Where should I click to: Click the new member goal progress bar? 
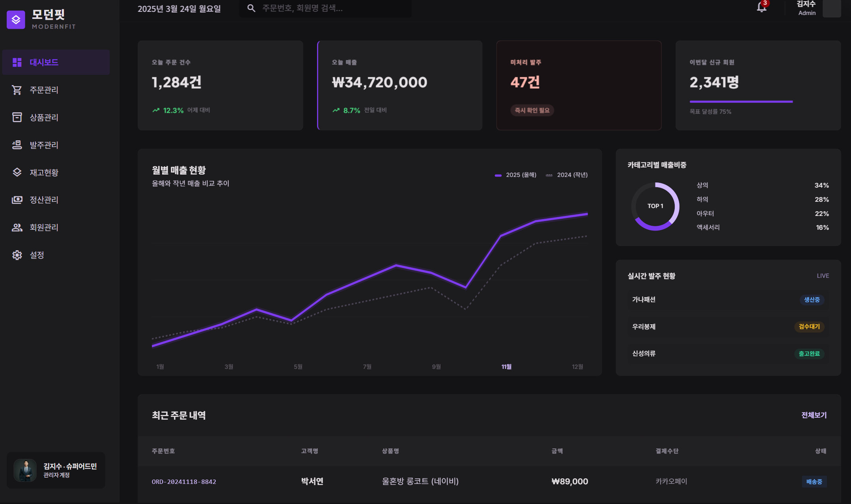(x=741, y=102)
